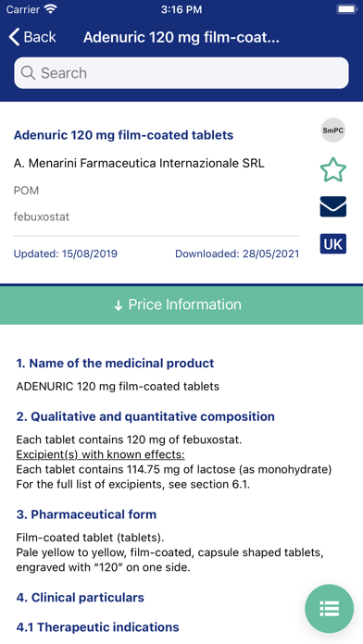Check the battery indicator in status bar

click(x=347, y=9)
